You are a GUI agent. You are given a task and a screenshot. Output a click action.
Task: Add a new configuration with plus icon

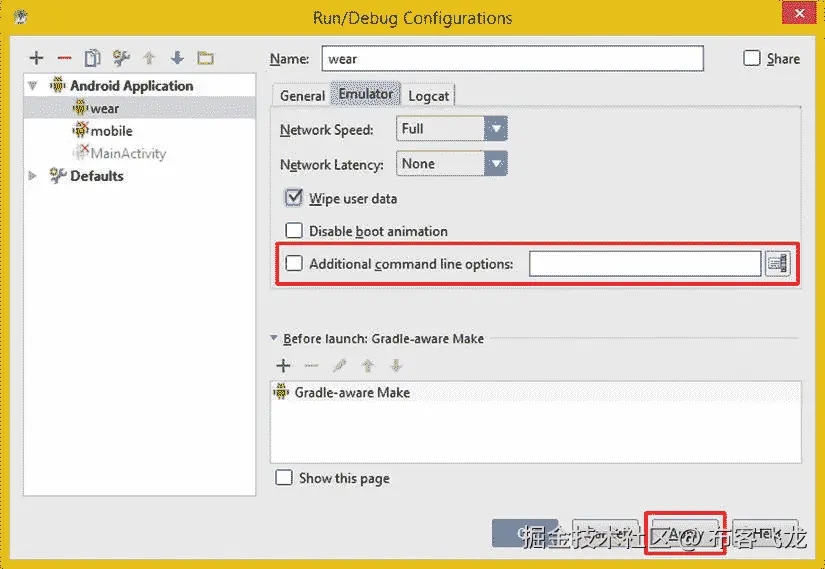[36, 58]
